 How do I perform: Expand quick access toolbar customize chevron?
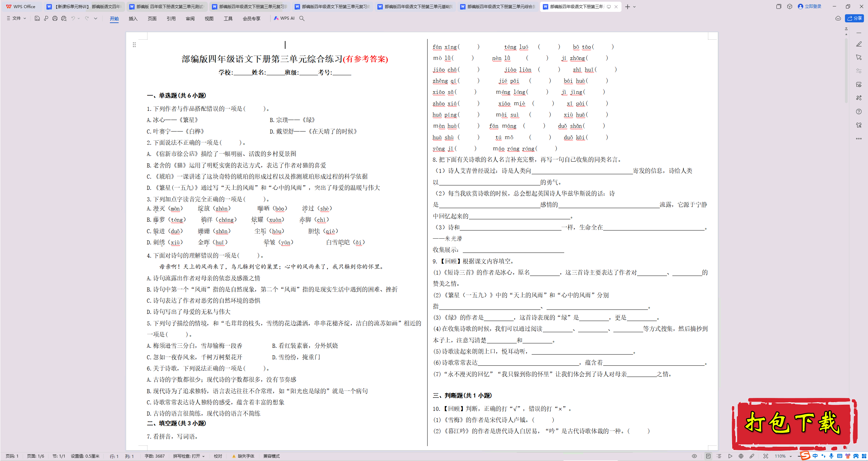(x=96, y=18)
